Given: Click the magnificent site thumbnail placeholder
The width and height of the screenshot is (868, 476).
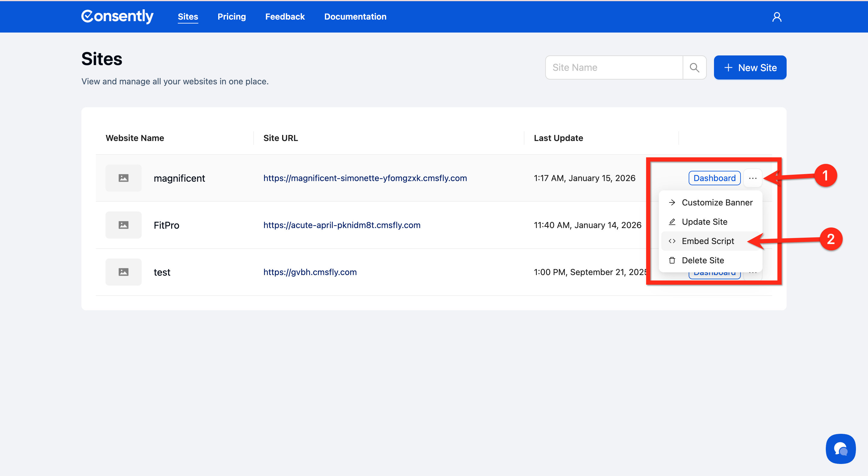Looking at the screenshot, I should click(x=123, y=178).
